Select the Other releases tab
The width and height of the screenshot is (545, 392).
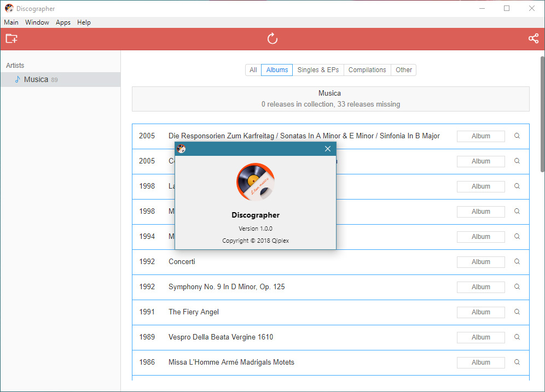[x=404, y=70]
